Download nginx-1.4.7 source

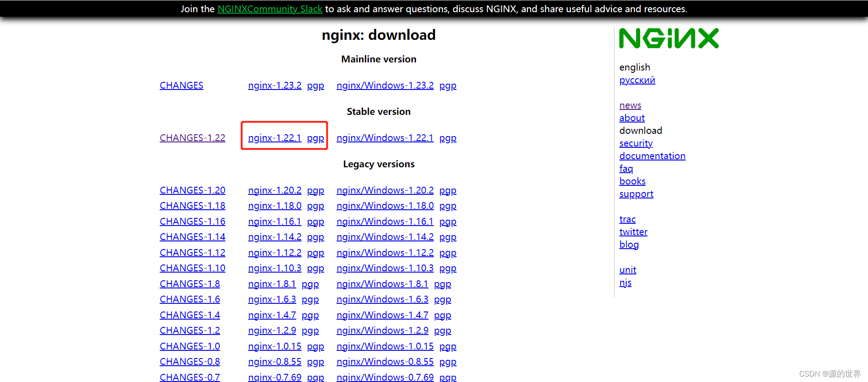point(272,315)
